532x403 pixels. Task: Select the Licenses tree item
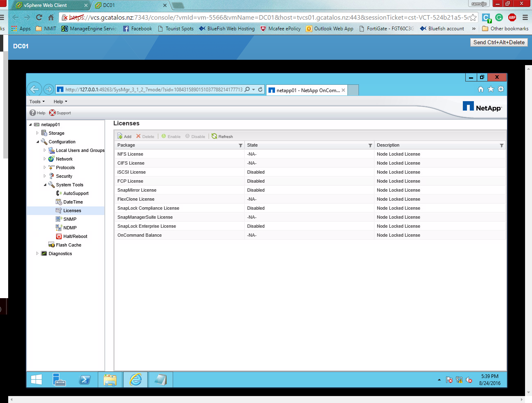click(x=72, y=211)
